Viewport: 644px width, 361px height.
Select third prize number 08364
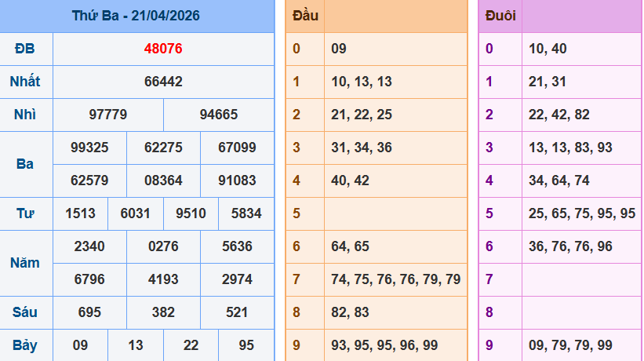[x=163, y=180]
